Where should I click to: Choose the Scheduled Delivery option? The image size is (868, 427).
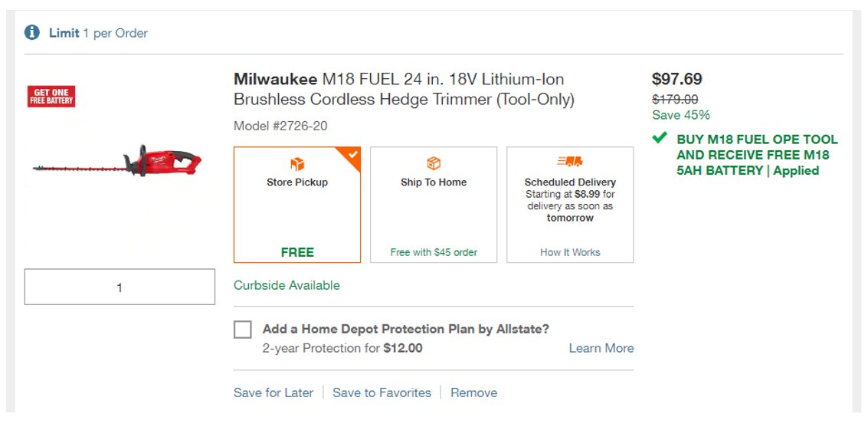(570, 205)
